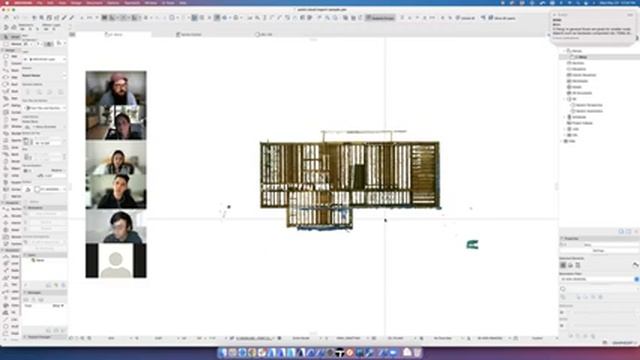Select the Arc/Circle tool in the toolbox
Screen dimensions: 640x360
[11, 327]
